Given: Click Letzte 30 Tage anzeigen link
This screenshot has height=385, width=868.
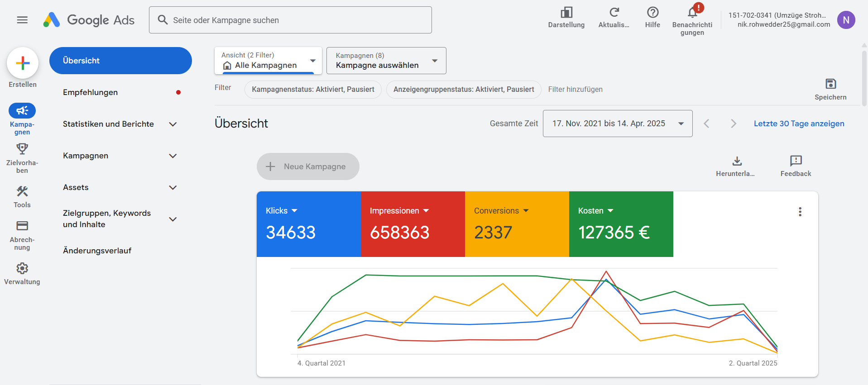Looking at the screenshot, I should point(799,124).
